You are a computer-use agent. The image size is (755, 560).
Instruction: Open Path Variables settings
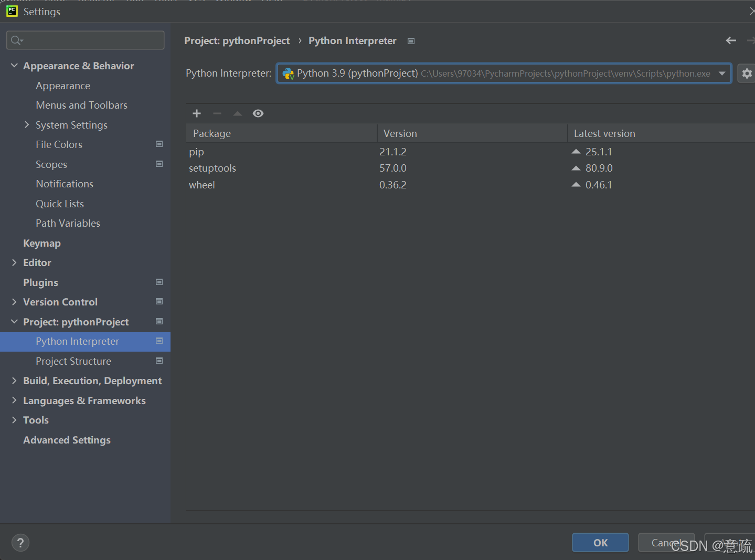68,223
